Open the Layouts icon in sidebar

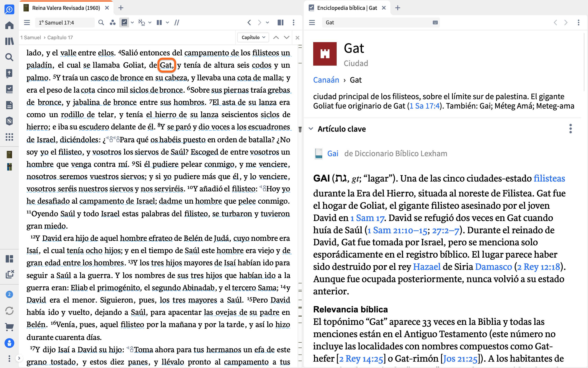click(x=9, y=259)
